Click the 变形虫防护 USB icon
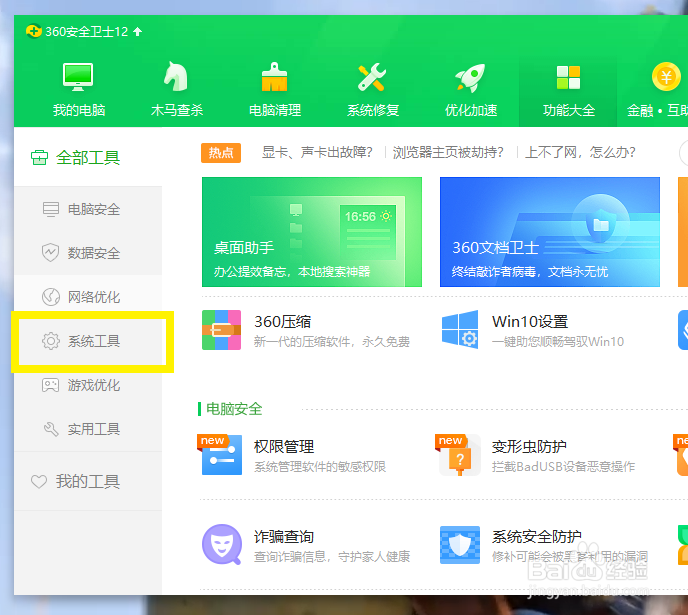Screen dimensions: 688x615 tap(459, 455)
